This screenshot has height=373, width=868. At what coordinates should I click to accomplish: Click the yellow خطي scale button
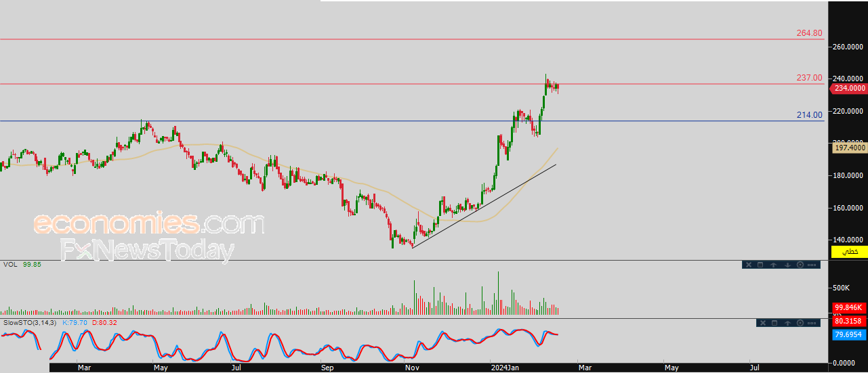point(850,252)
